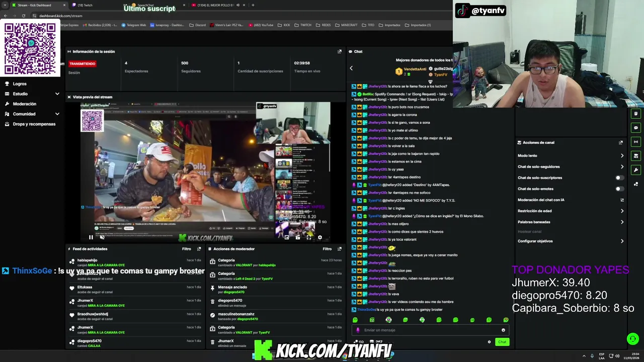
Task: Click the green Chat send button
Action: pyautogui.click(x=502, y=342)
